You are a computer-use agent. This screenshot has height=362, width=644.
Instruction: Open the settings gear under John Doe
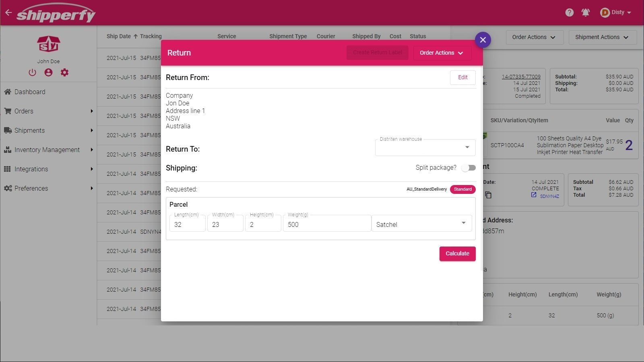[x=64, y=72]
